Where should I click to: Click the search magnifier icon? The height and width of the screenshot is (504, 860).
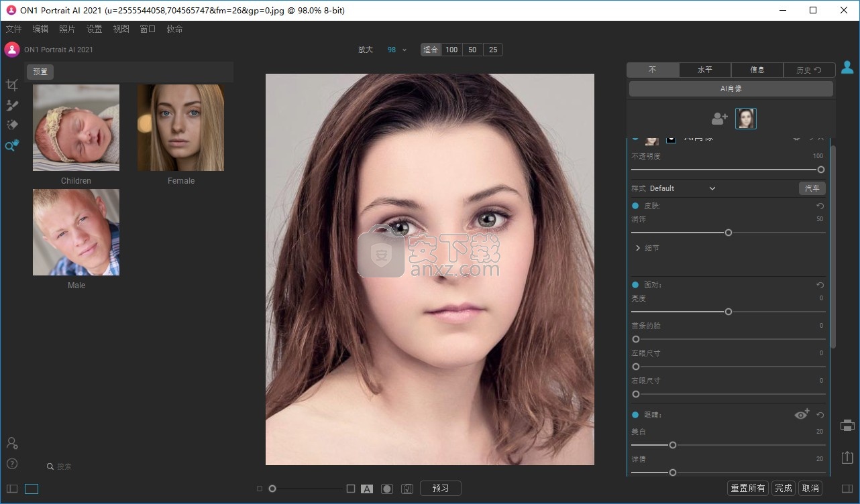click(x=50, y=466)
